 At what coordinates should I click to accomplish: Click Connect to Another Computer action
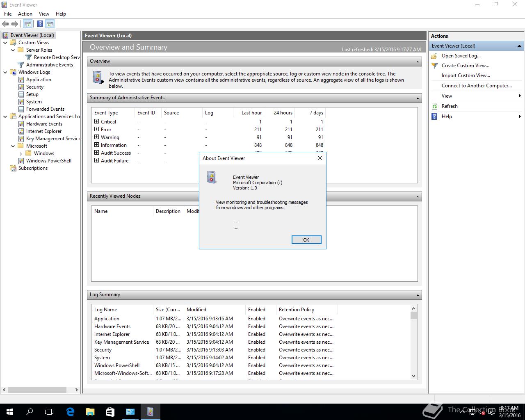click(x=477, y=86)
